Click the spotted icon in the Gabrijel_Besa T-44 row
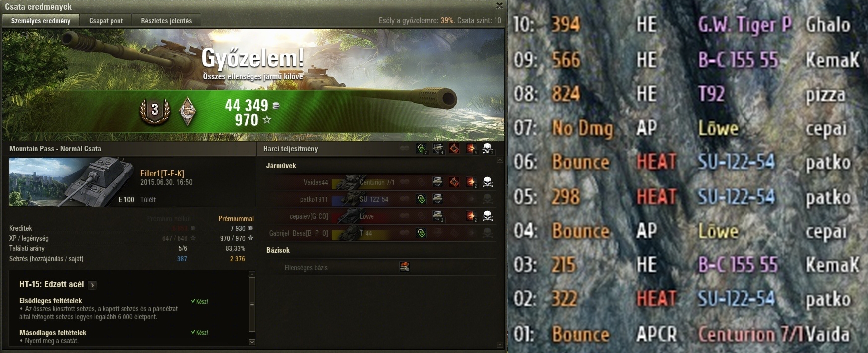 point(421,233)
